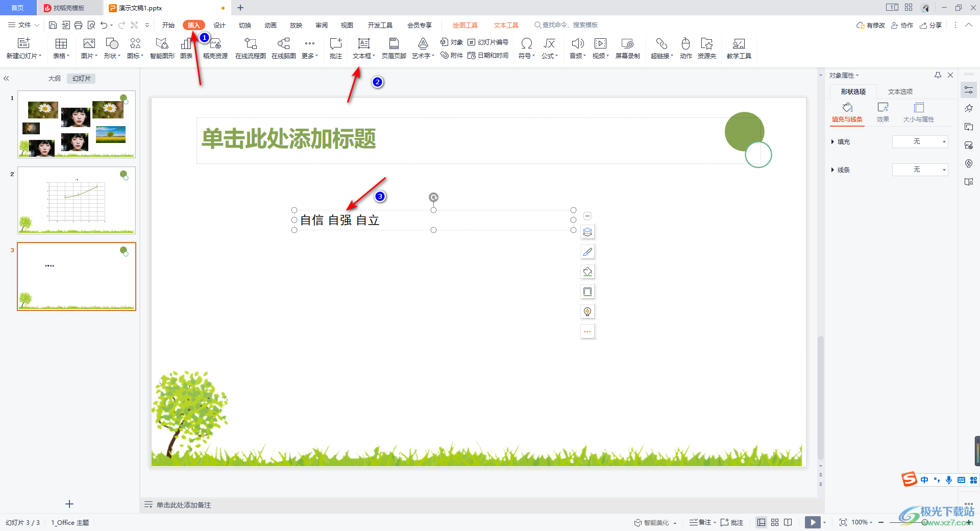Click the 分享 share button
The image size is (980, 531).
click(931, 25)
